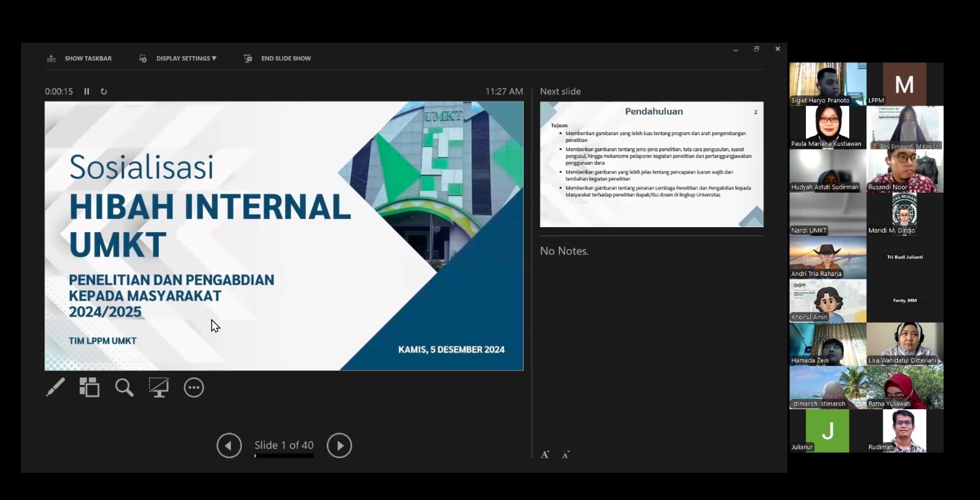
Task: Click the Slide 1 of 40 counter
Action: [284, 445]
